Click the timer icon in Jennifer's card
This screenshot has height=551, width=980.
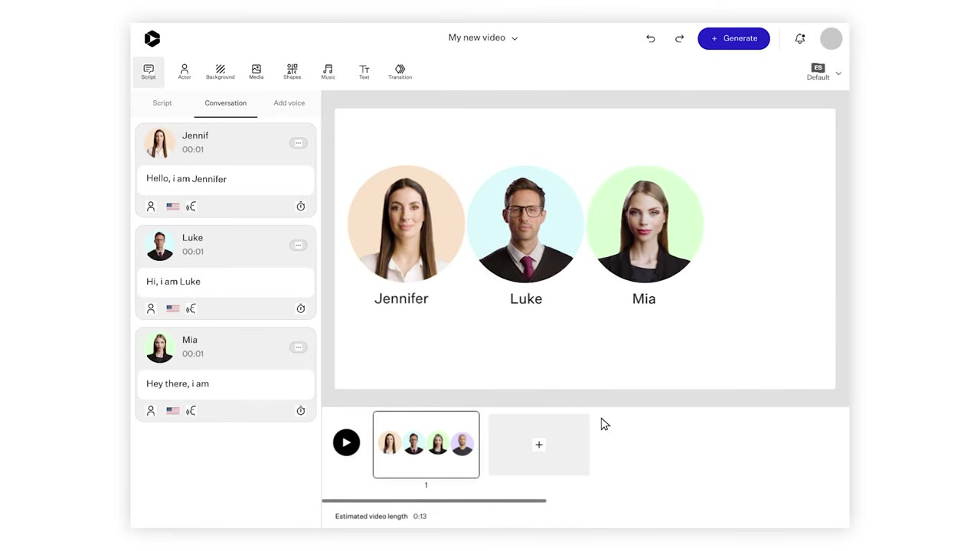(301, 207)
